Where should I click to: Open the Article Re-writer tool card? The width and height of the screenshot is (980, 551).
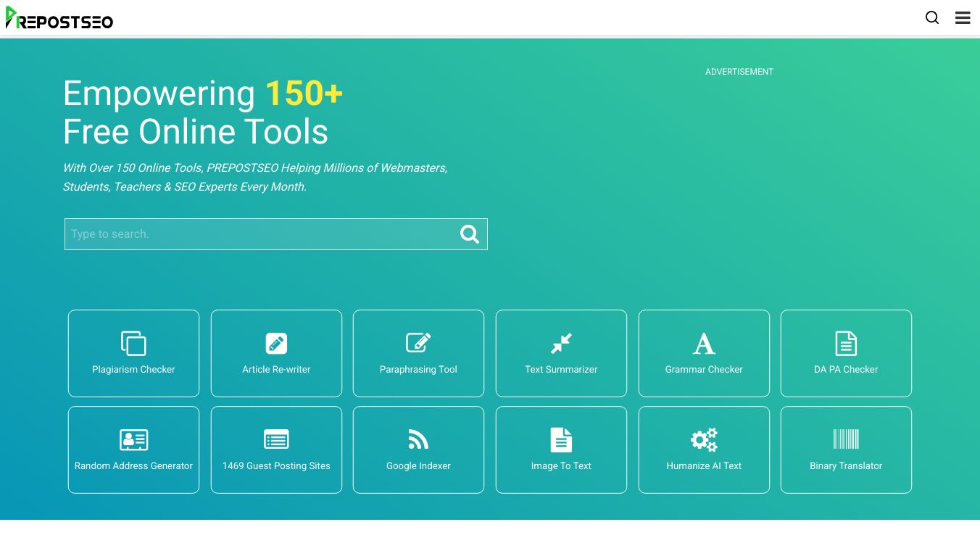276,353
